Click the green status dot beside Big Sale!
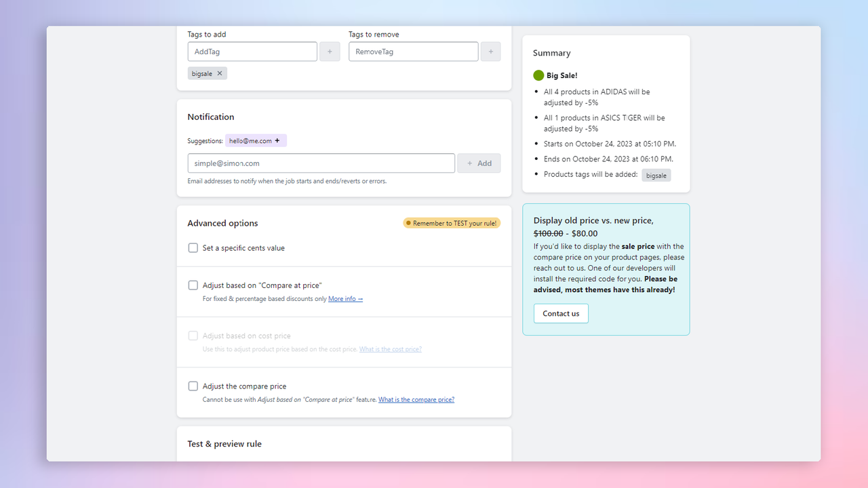The image size is (868, 488). pyautogui.click(x=538, y=75)
